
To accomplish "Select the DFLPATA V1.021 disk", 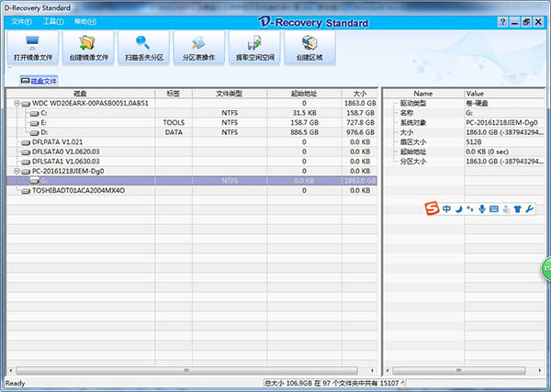I will [x=57, y=142].
